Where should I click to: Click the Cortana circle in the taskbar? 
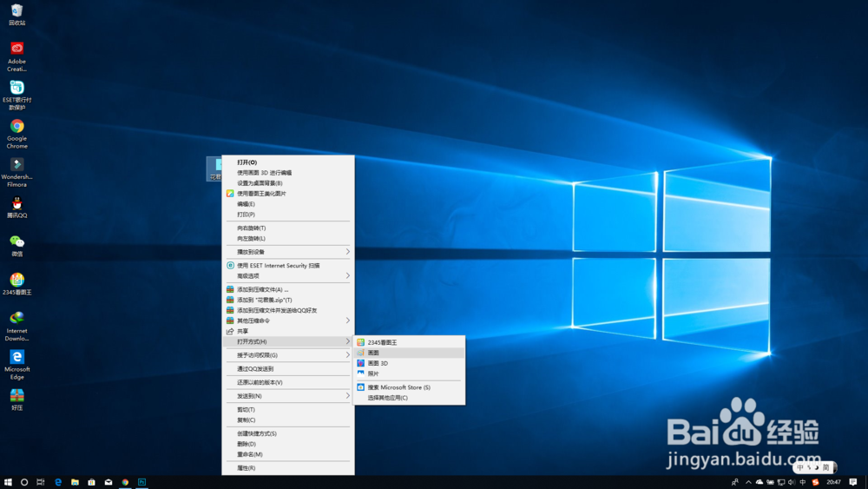pos(23,482)
